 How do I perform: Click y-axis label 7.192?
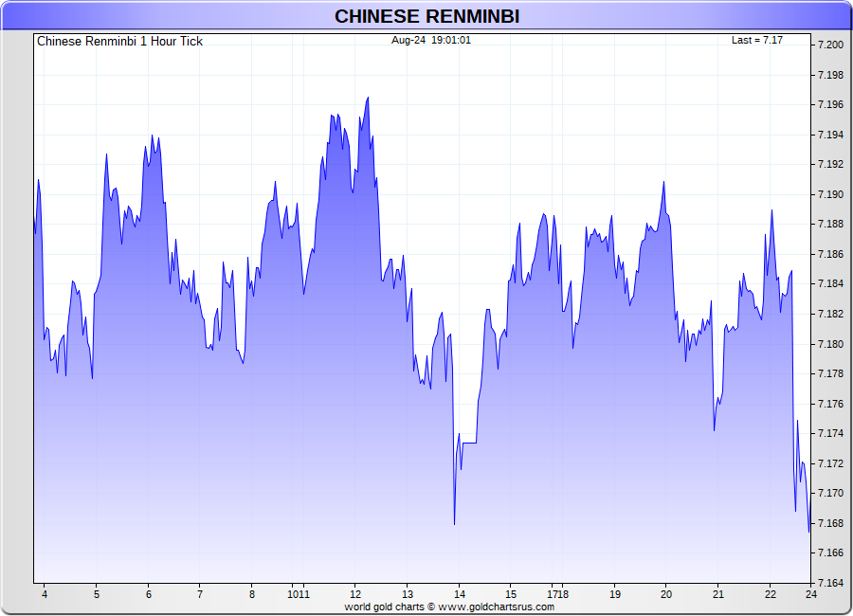[x=830, y=164]
